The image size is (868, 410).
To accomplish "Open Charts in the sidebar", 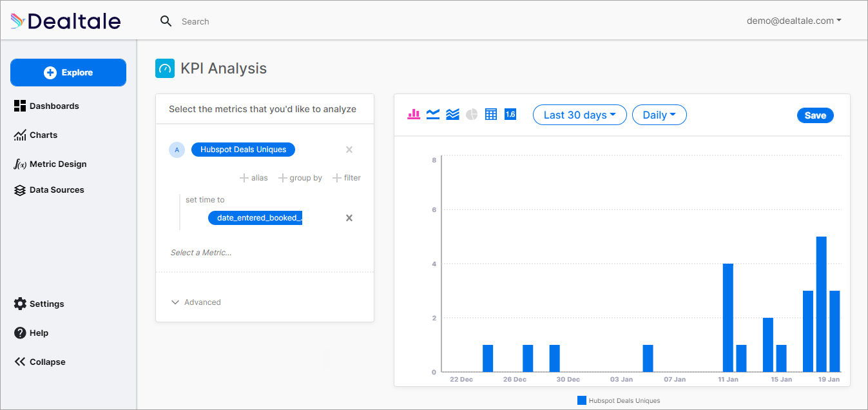I will click(x=35, y=135).
